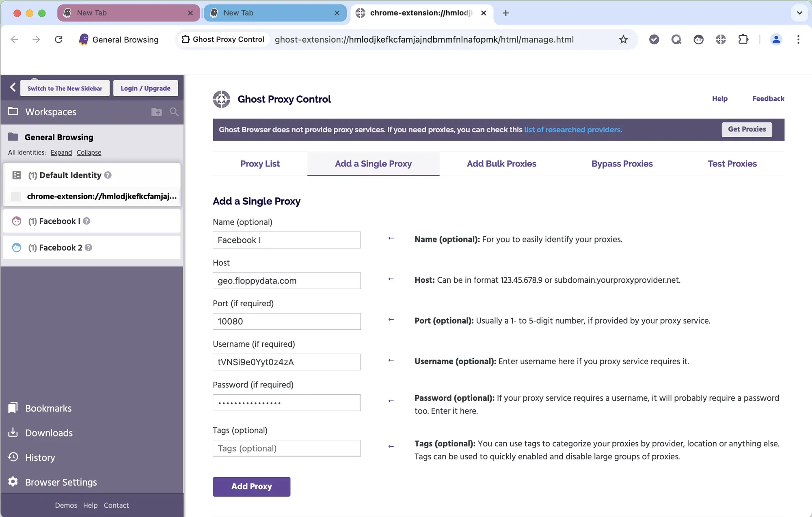This screenshot has width=812, height=517.
Task: Click the workspaces search magnifier icon
Action: (174, 112)
